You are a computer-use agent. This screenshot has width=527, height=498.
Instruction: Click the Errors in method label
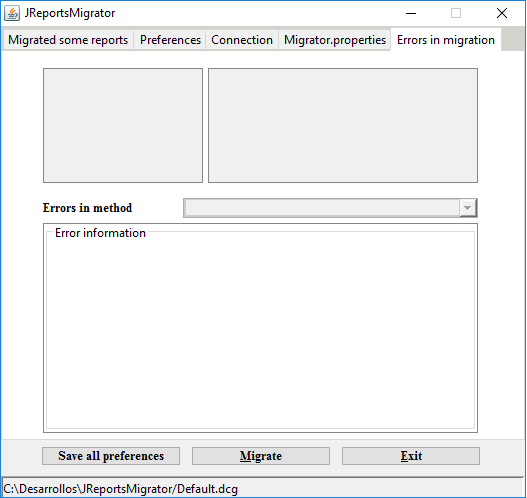pos(87,208)
